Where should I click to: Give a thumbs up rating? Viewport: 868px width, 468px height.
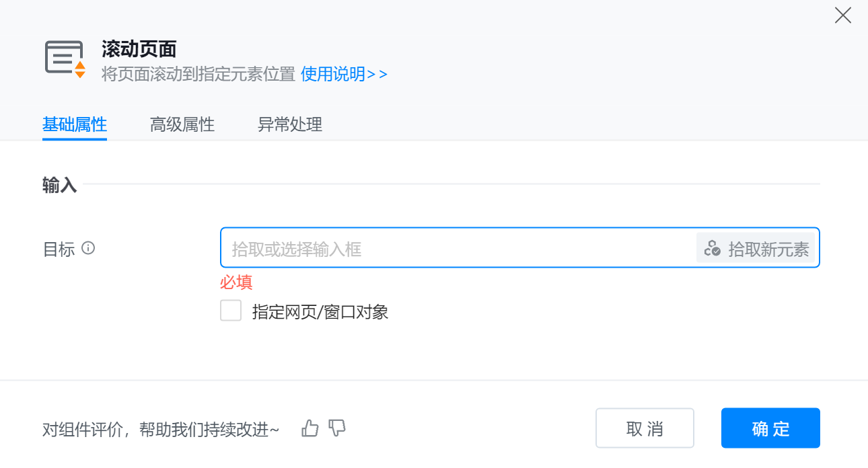tap(310, 428)
